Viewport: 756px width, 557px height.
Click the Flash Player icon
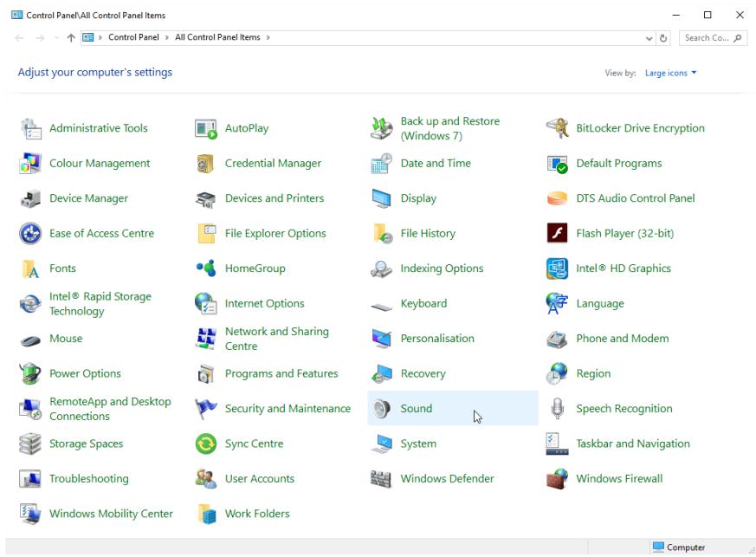[x=558, y=233]
